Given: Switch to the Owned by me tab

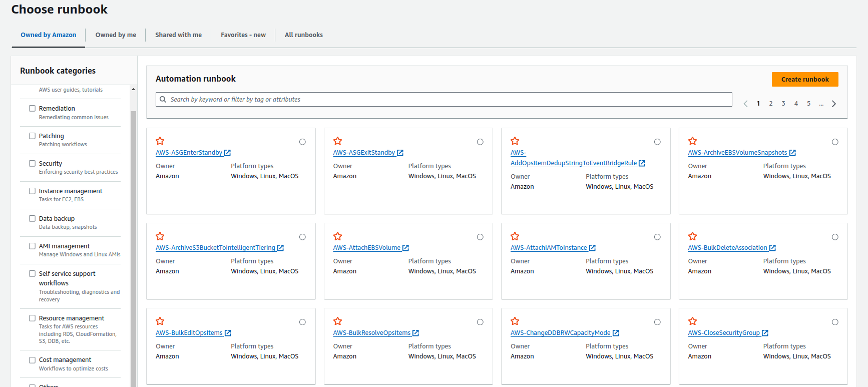Looking at the screenshot, I should coord(116,35).
